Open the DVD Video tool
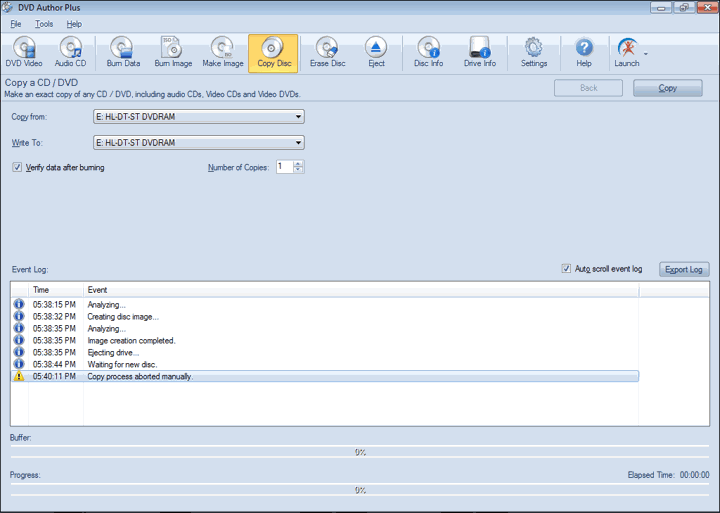This screenshot has width=720, height=513. click(24, 53)
